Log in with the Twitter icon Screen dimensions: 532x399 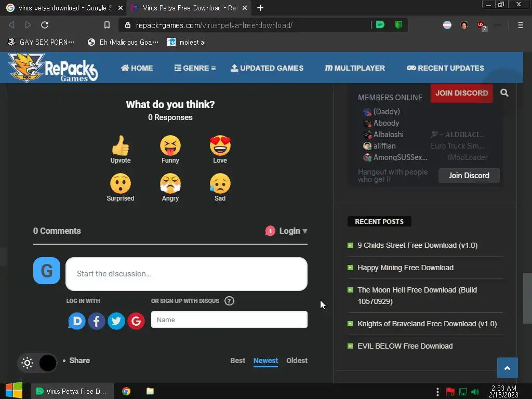(x=116, y=321)
